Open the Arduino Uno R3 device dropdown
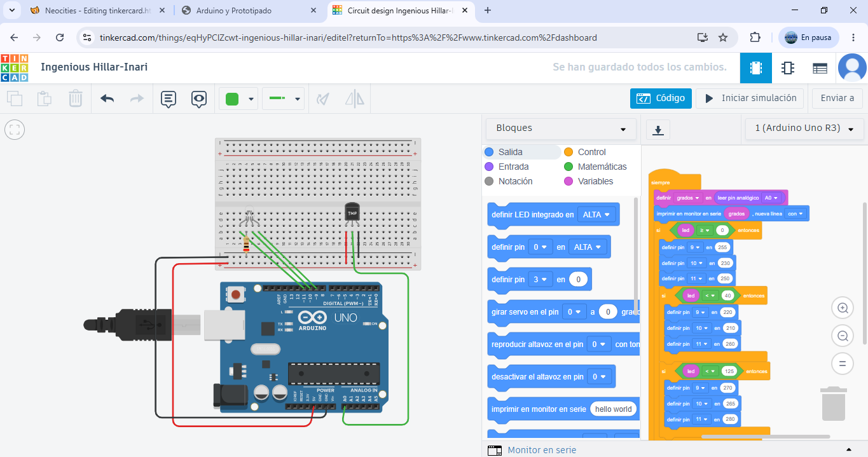The image size is (868, 457). tap(804, 128)
